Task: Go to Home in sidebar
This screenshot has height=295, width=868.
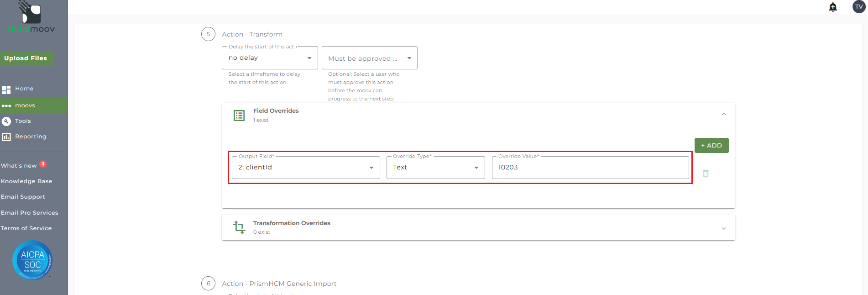Action: pyautogui.click(x=24, y=89)
